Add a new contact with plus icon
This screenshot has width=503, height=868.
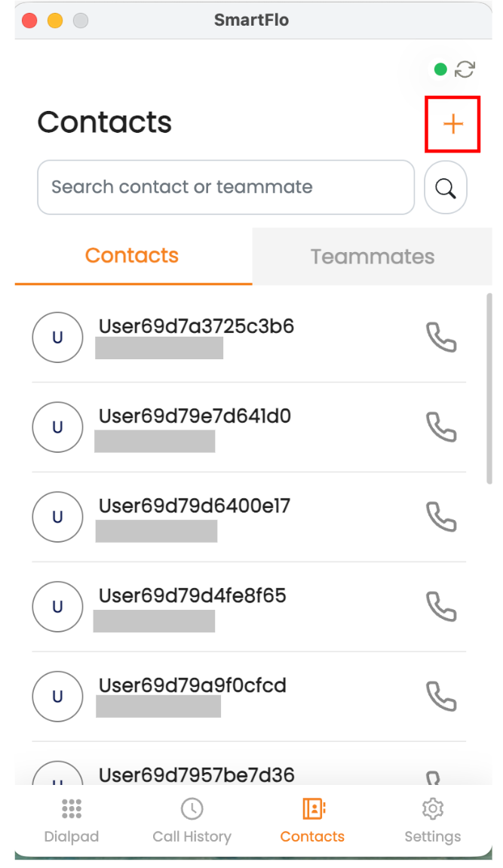pyautogui.click(x=452, y=124)
